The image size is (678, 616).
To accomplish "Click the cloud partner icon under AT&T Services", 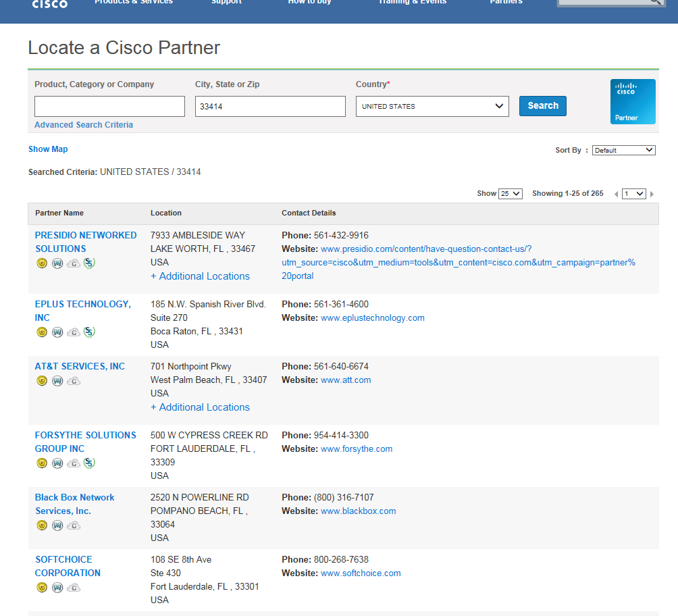I will 74,381.
